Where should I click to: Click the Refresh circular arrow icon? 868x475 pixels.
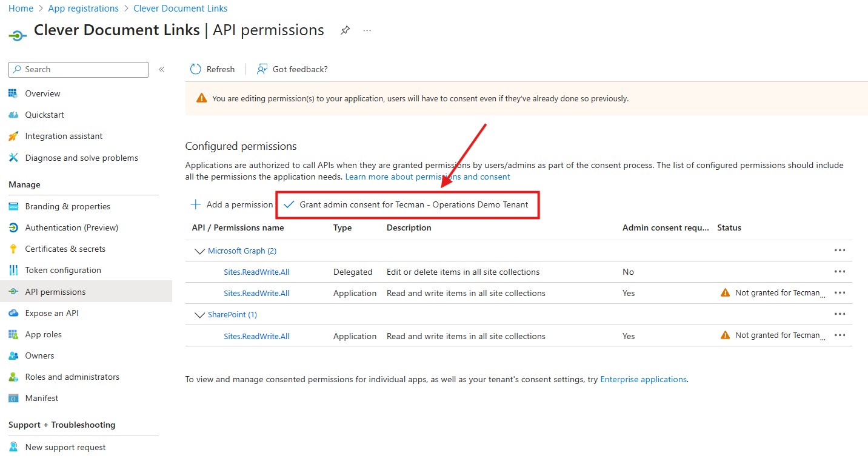coord(195,69)
